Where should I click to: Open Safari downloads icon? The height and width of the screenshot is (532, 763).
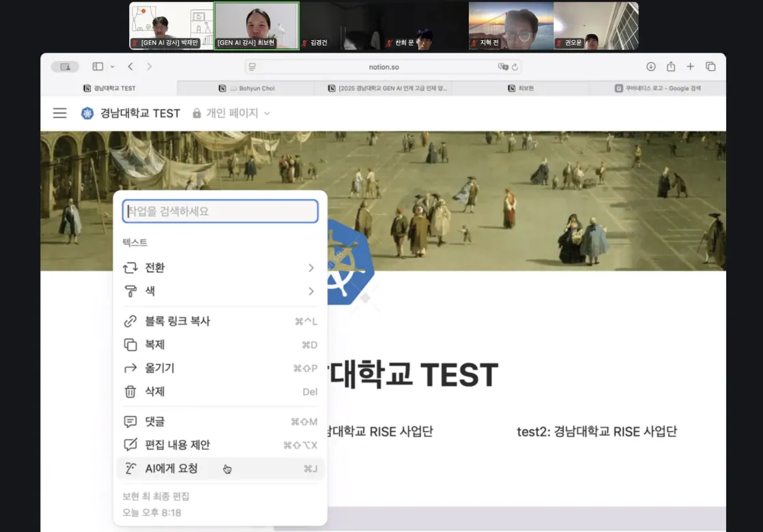coord(650,67)
